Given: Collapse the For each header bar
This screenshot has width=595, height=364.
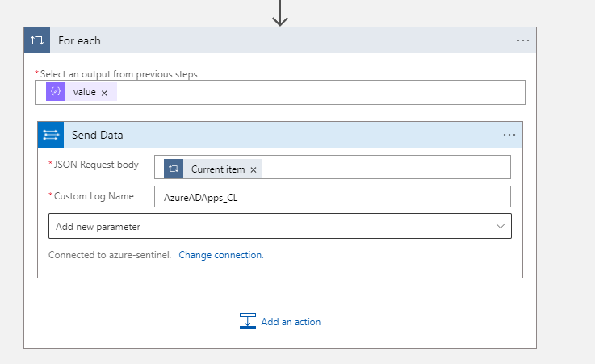Looking at the screenshot, I should tap(283, 40).
